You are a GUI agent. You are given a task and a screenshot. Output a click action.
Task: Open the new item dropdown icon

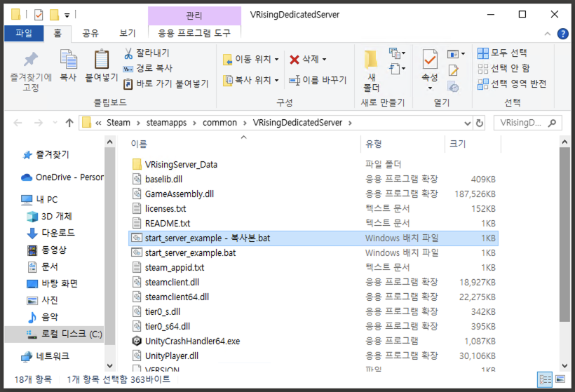coord(397,53)
